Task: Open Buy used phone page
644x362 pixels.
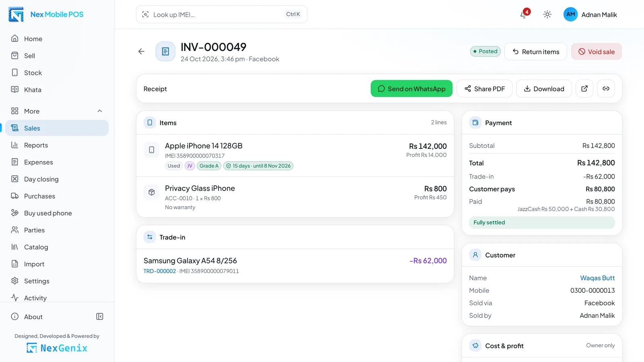Action: click(x=57, y=213)
